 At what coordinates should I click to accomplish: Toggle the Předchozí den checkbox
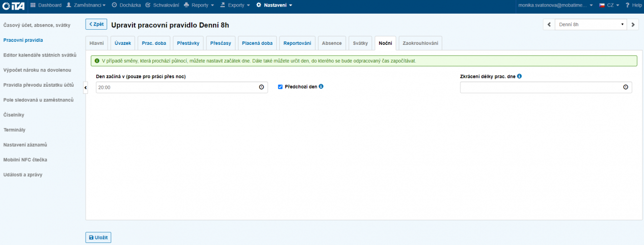[280, 87]
